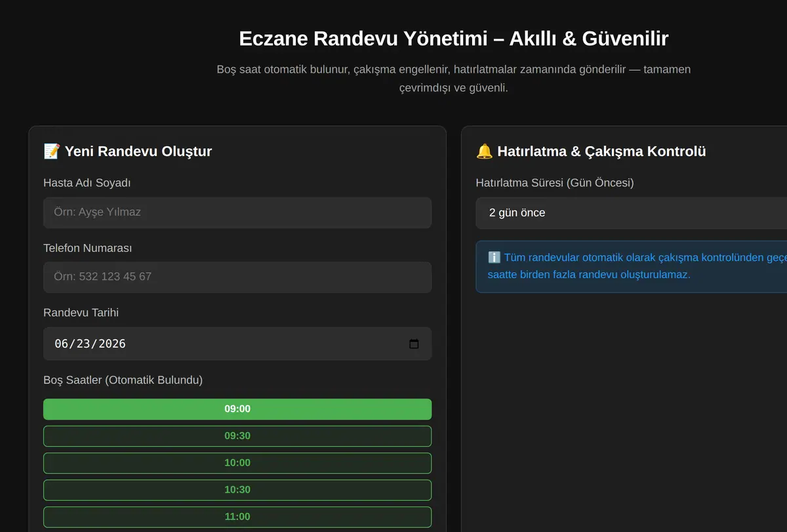Click the Telefon Numarası label
The image size is (787, 532).
[x=88, y=248]
